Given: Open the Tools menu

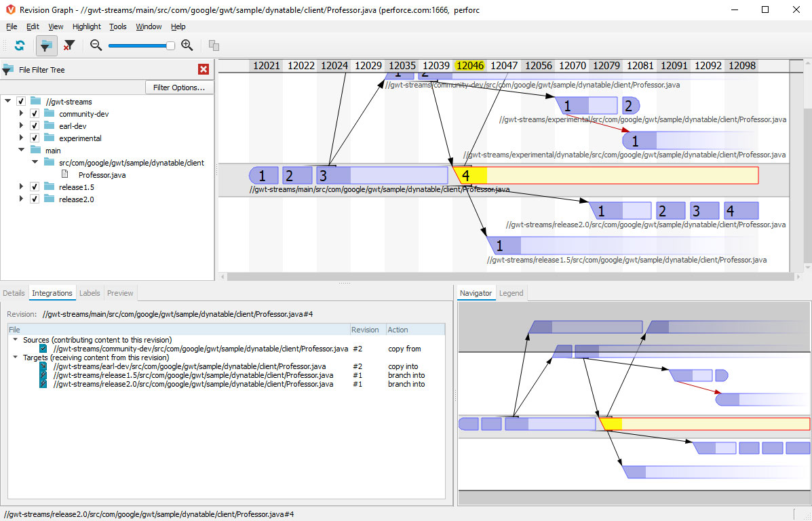Looking at the screenshot, I should point(117,26).
